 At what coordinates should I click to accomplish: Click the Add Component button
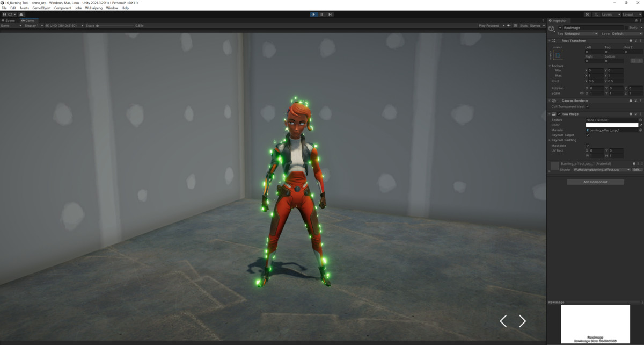point(595,182)
